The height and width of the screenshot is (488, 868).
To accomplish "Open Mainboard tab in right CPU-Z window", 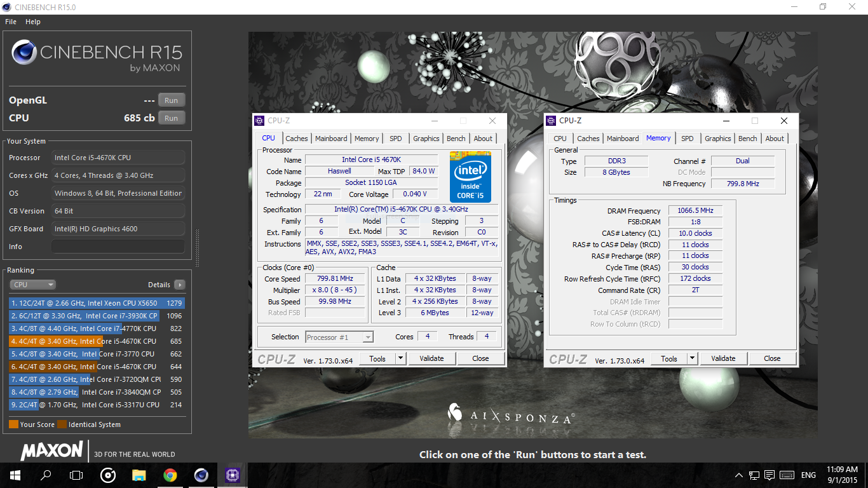I will point(623,139).
